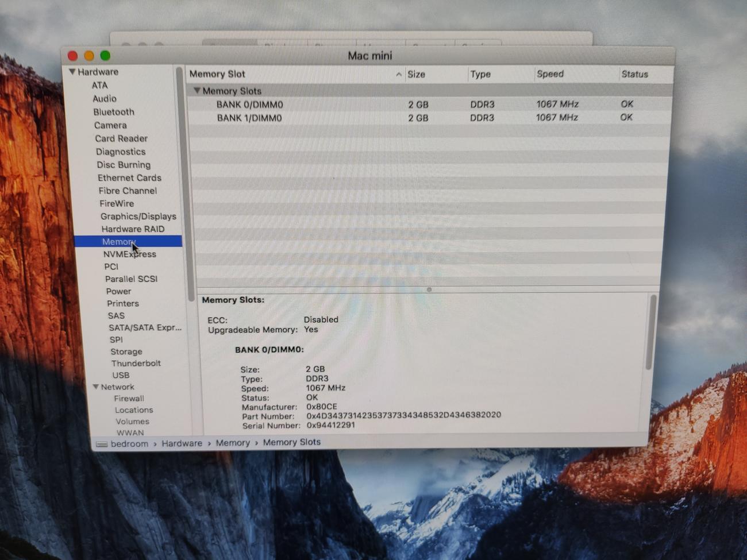
Task: Select SAS in the sidebar
Action: 116,316
